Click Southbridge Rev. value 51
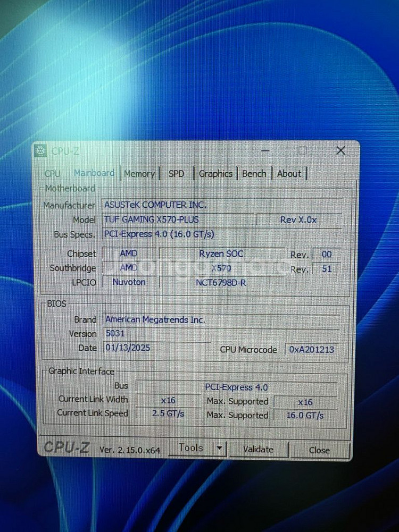Image resolution: width=399 pixels, height=532 pixels. [326, 269]
